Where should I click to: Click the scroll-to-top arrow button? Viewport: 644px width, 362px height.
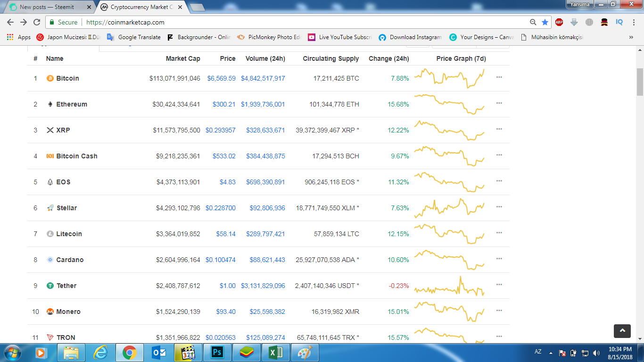click(x=622, y=331)
